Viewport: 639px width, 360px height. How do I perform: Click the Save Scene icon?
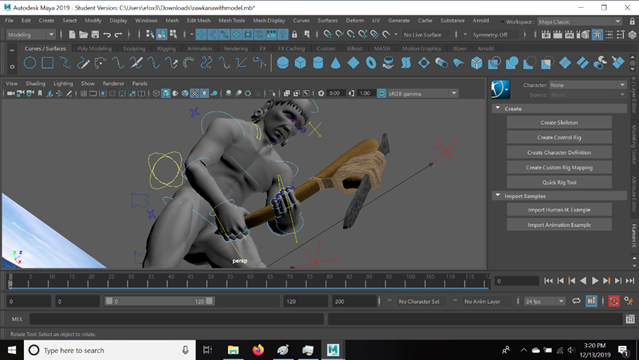point(95,35)
